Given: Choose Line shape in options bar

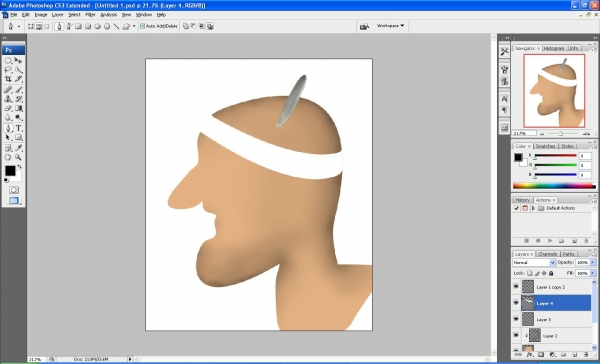Looking at the screenshot, I should (116, 26).
